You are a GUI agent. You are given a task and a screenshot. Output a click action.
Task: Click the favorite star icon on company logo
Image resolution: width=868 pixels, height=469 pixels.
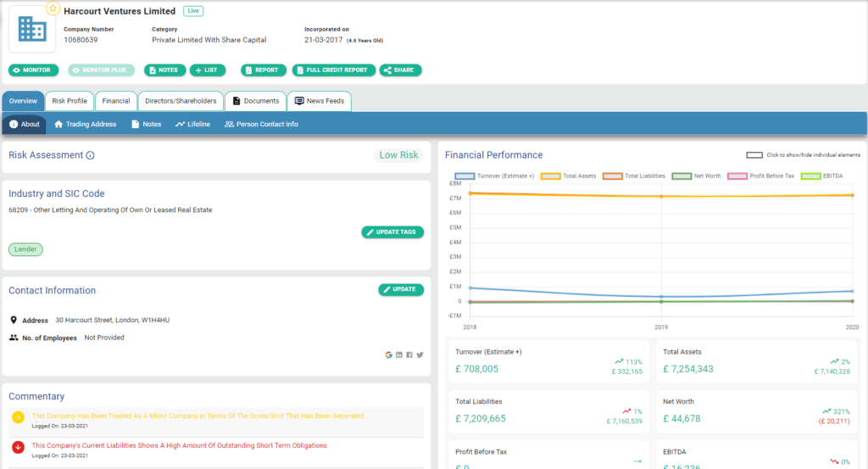click(x=53, y=8)
